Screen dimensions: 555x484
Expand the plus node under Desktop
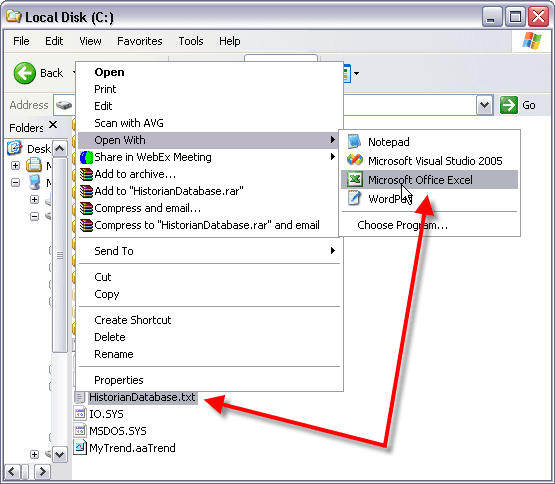tap(15, 165)
